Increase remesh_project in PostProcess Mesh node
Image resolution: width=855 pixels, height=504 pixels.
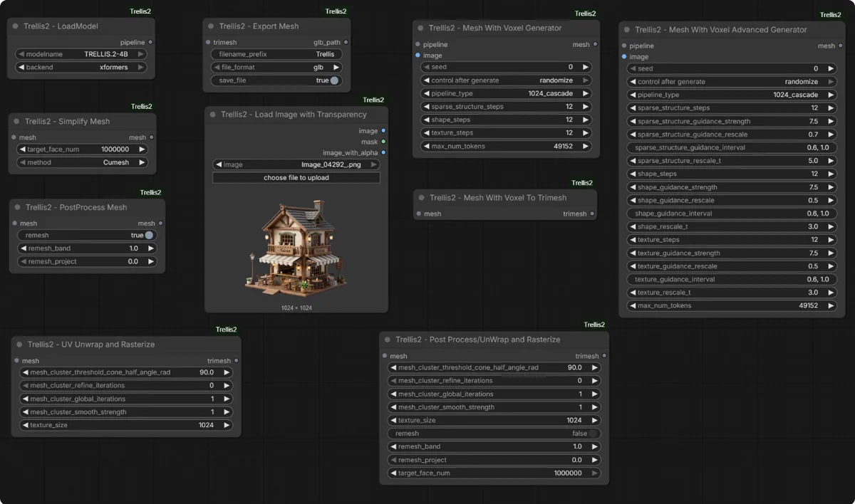[x=150, y=262]
